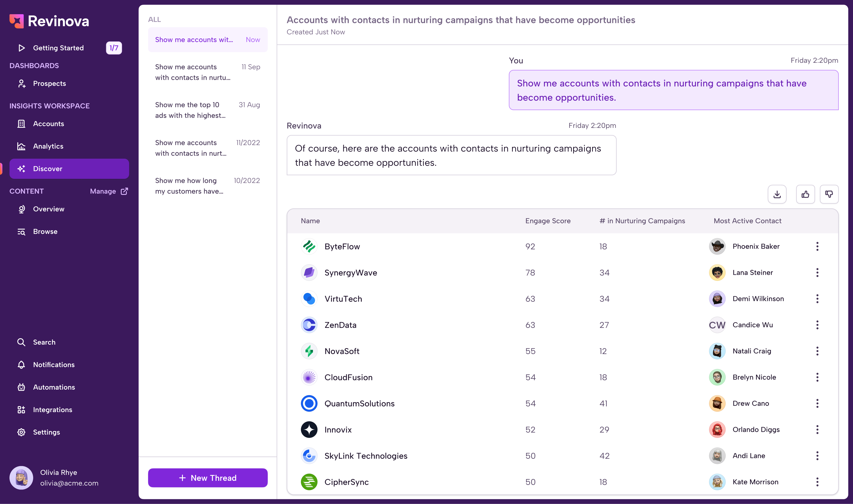Open the Prospects dashboard

49,84
